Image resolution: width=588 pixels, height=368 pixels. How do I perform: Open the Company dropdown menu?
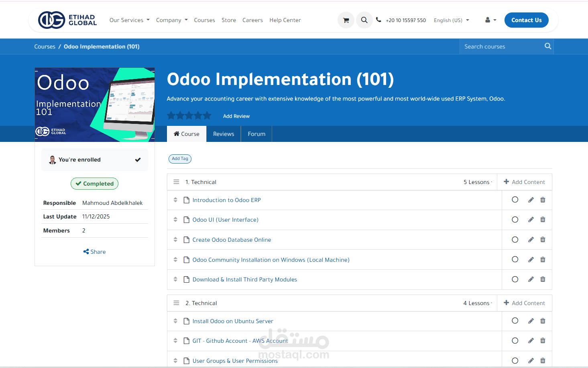[x=172, y=20]
